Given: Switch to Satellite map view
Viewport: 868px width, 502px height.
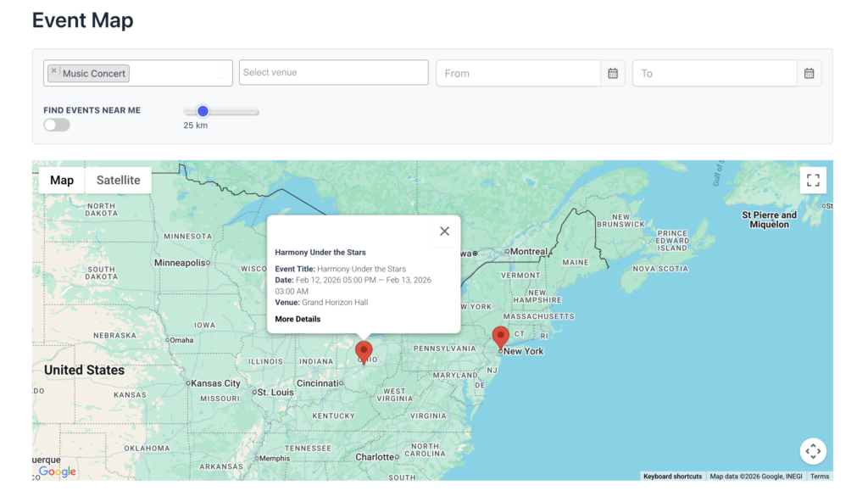Looking at the screenshot, I should click(x=119, y=180).
